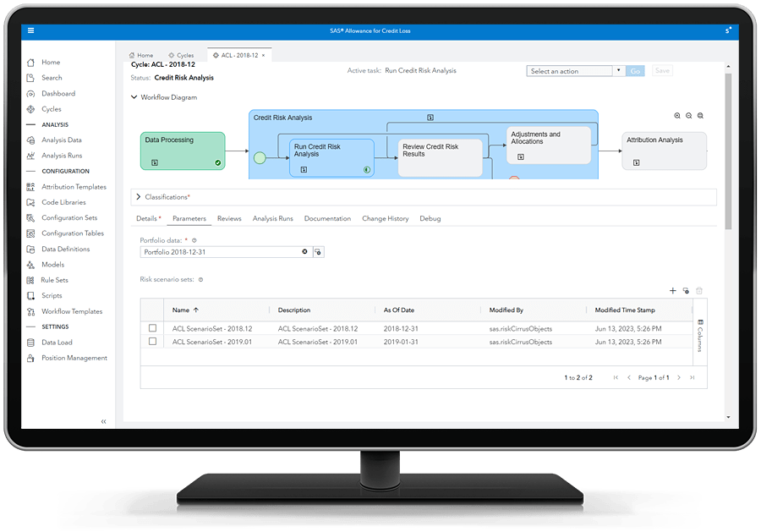This screenshot has width=761, height=532.
Task: Browse for portfolio data
Action: click(x=318, y=252)
